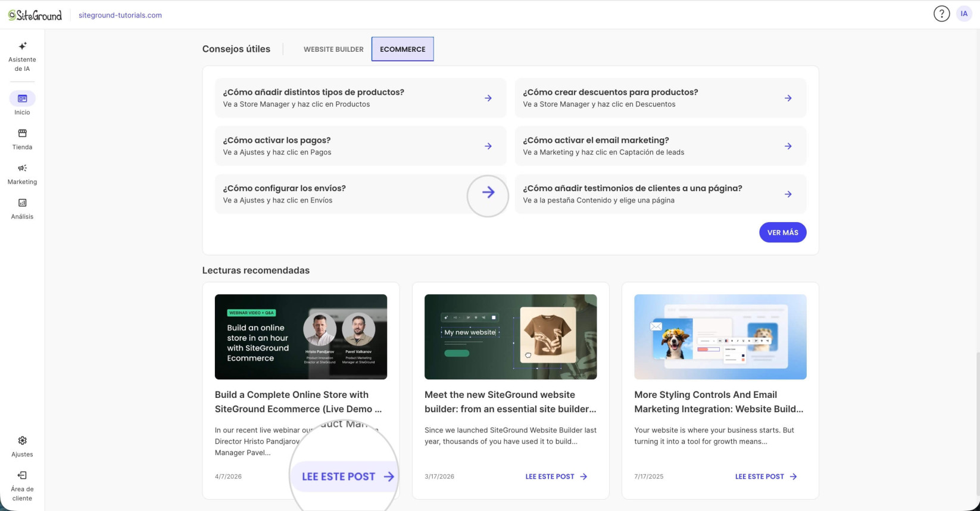Viewport: 980px width, 511px height.
Task: Click arrow for activating payments tip
Action: pyautogui.click(x=488, y=146)
